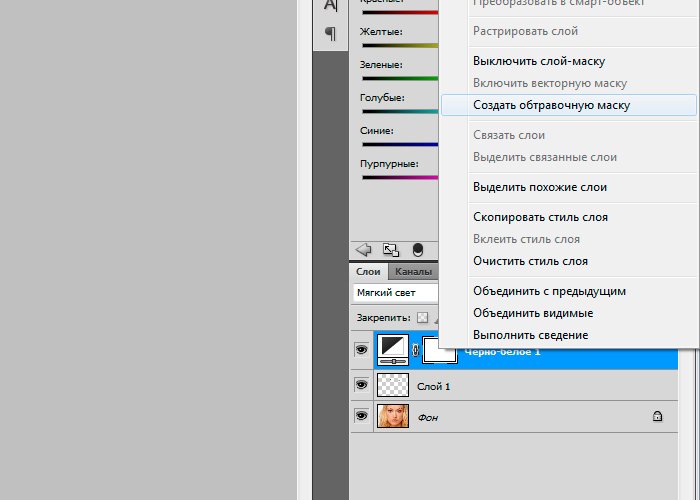
Task: Open the Character panel (A icon)
Action: pyautogui.click(x=330, y=6)
